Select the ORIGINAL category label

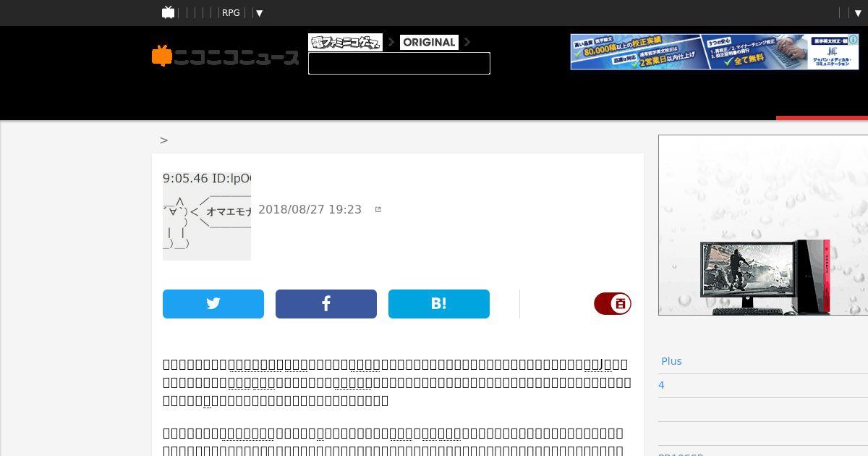tap(429, 42)
